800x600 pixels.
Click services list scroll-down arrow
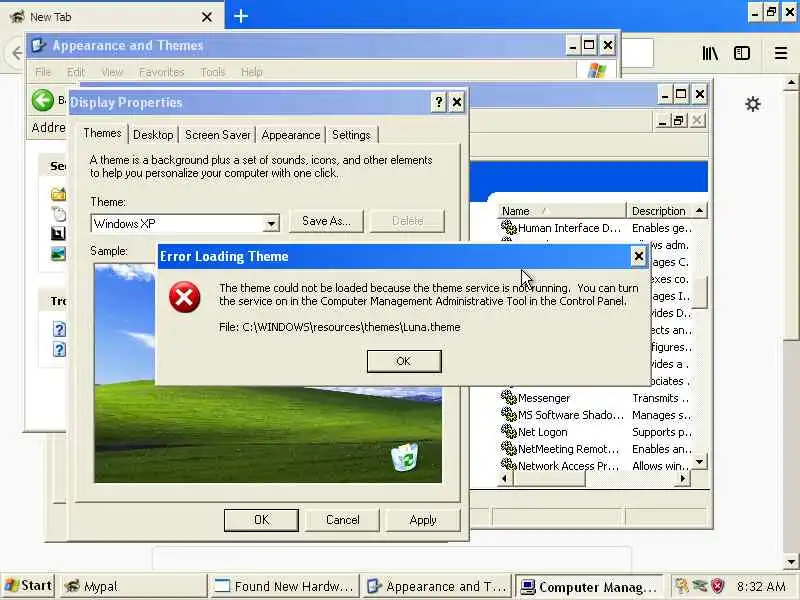(x=699, y=462)
